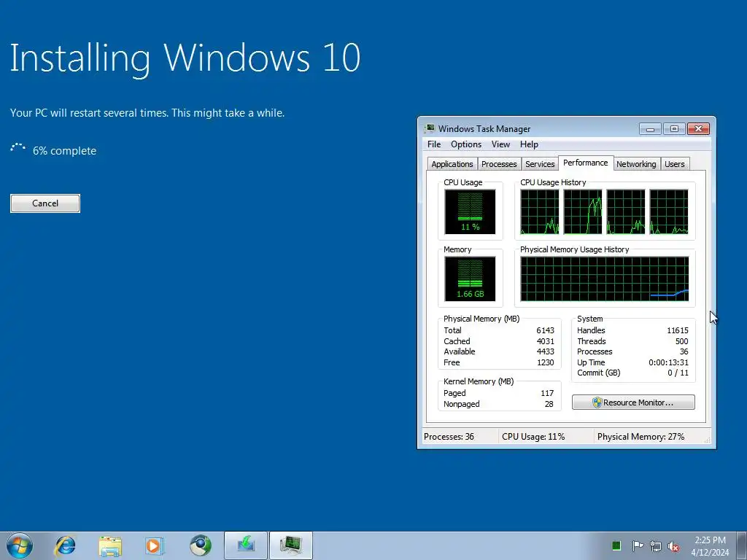The width and height of the screenshot is (747, 560).
Task: Maximize the Windows Task Manager window
Action: click(x=673, y=129)
